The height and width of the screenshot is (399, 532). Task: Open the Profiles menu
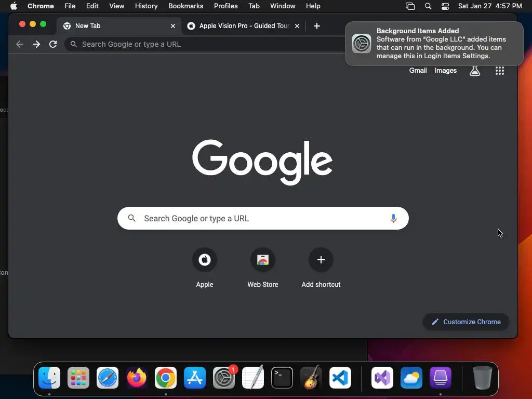(x=225, y=6)
